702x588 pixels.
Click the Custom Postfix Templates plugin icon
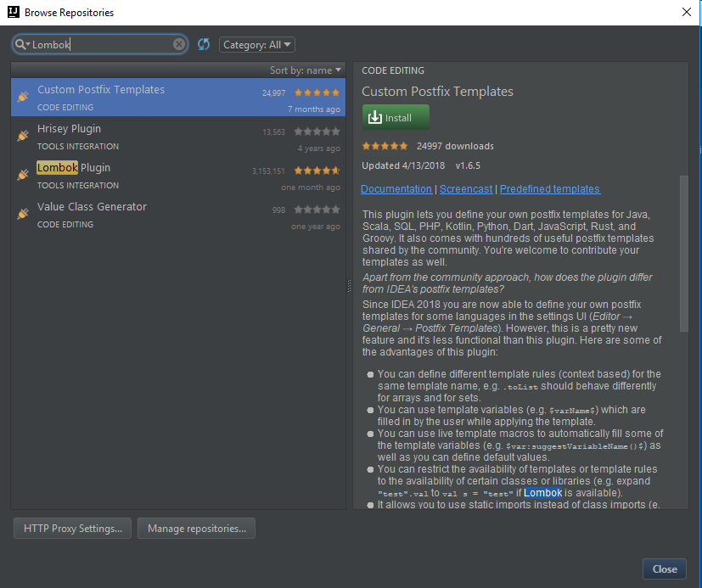[x=22, y=96]
